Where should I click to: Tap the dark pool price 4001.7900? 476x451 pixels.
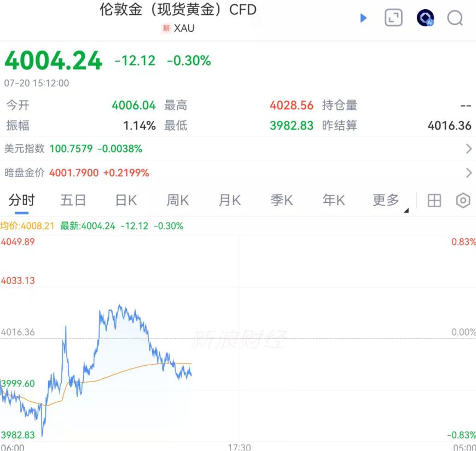[x=74, y=173]
